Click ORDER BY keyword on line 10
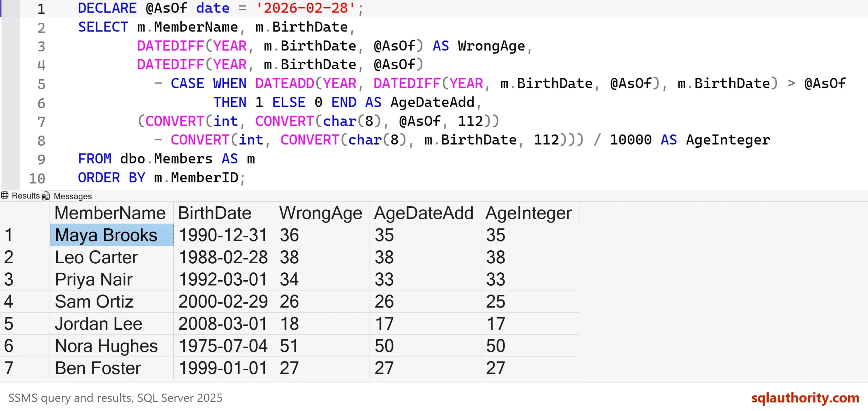This screenshot has width=868, height=411. coord(112,178)
